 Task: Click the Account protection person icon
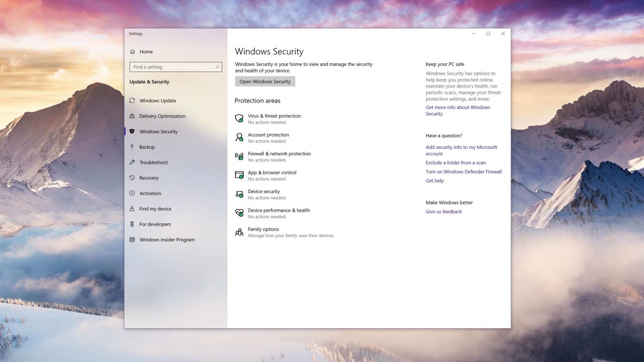click(x=239, y=137)
